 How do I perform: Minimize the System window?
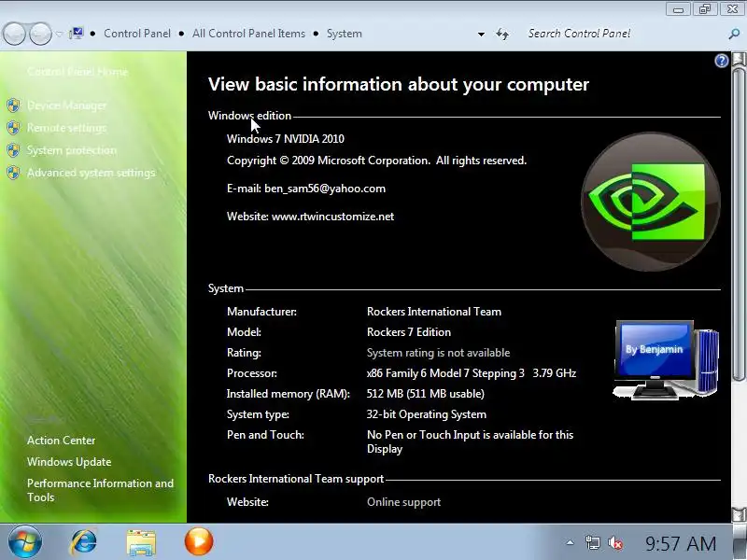679,9
